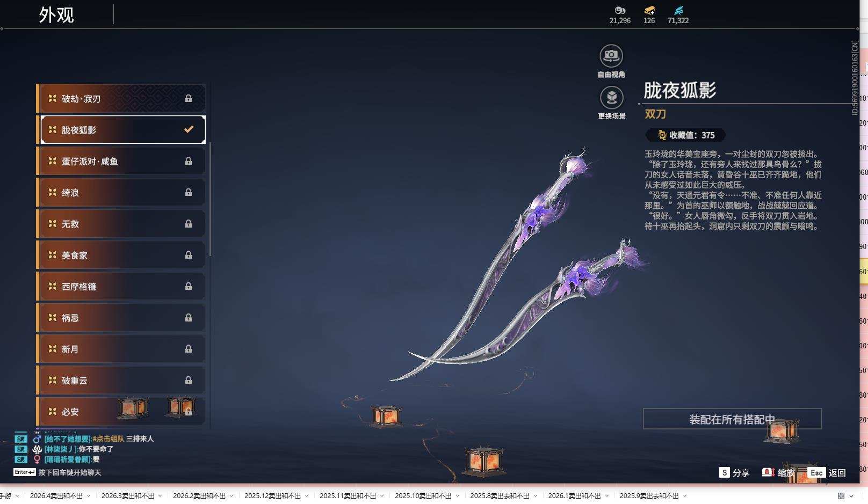Screen dimensions: 868x504
Task: Select the 蛋仔派对·咸鱼 skin
Action: [121, 161]
